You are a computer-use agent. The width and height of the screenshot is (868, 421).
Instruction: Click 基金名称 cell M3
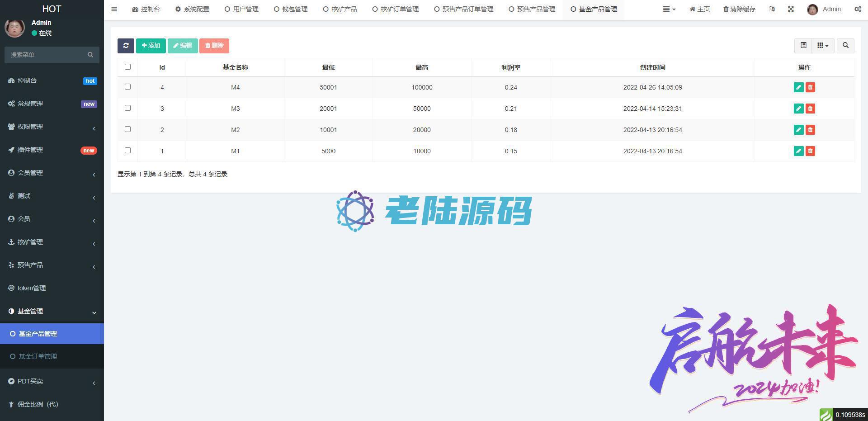point(235,109)
